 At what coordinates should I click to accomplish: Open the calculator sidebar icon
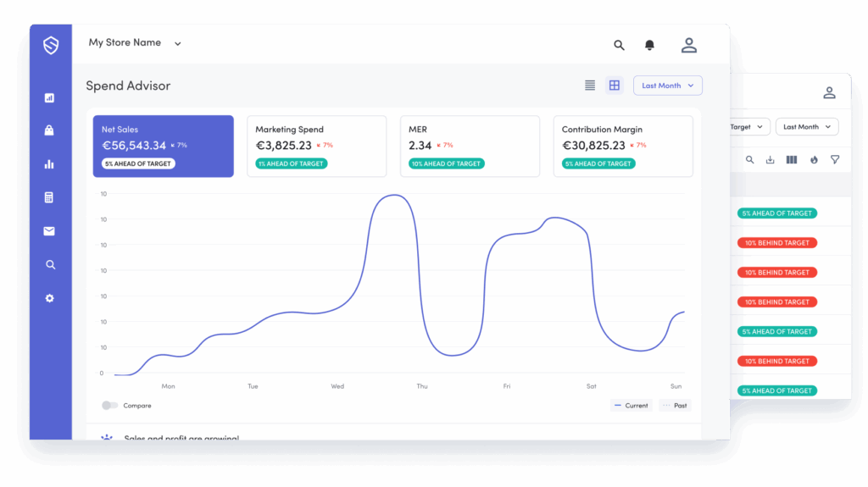pyautogui.click(x=50, y=197)
